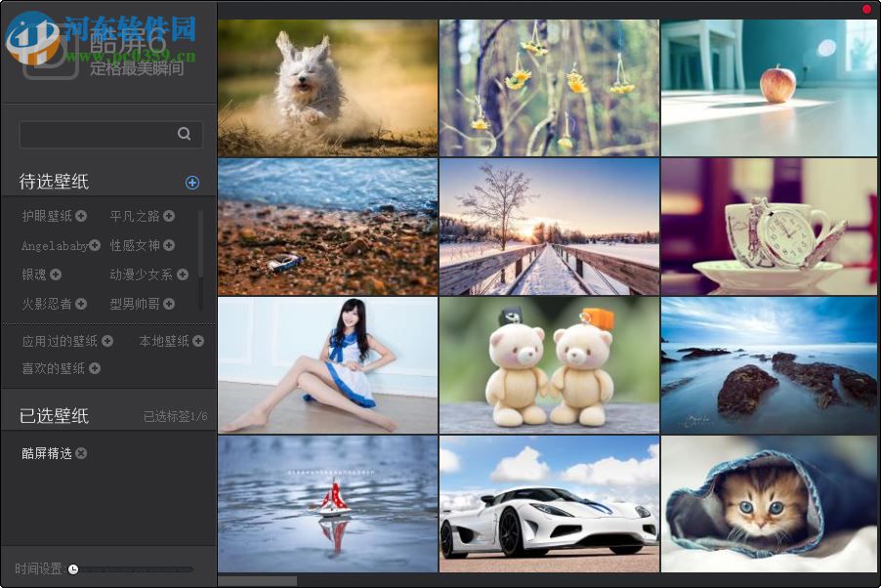Click the blue plus icon beside 待选壁纸
The width and height of the screenshot is (881, 588).
[x=192, y=182]
